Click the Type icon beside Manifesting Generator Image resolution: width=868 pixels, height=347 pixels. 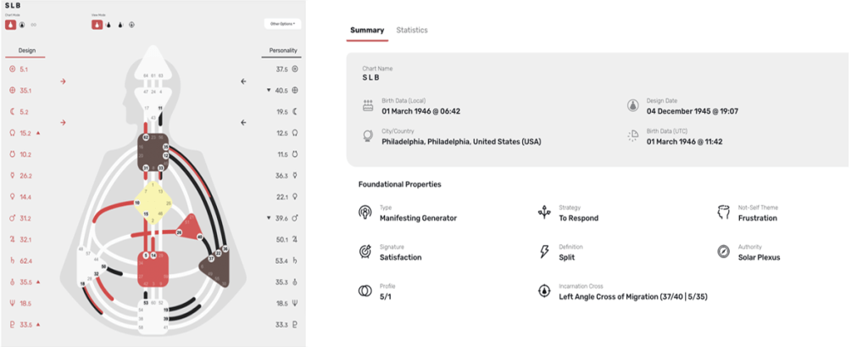(364, 213)
